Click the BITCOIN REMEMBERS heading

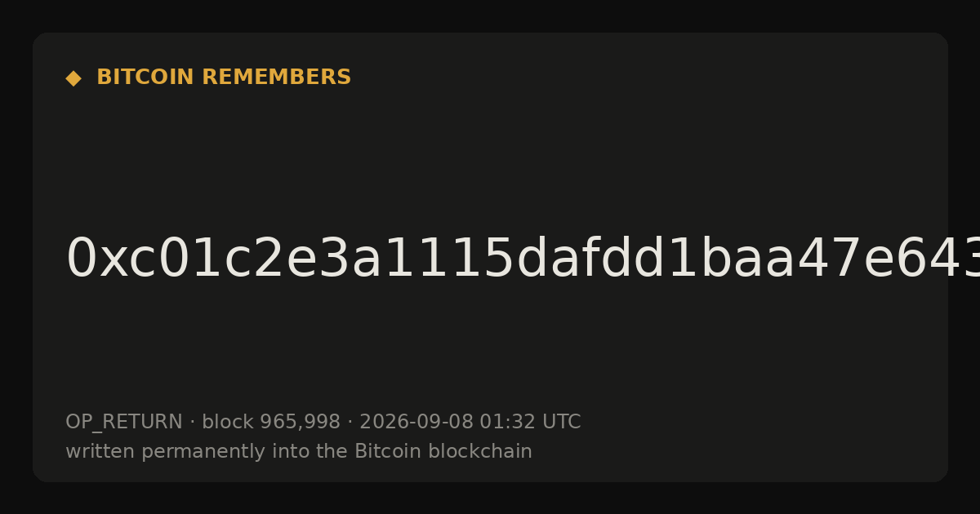[x=224, y=78]
